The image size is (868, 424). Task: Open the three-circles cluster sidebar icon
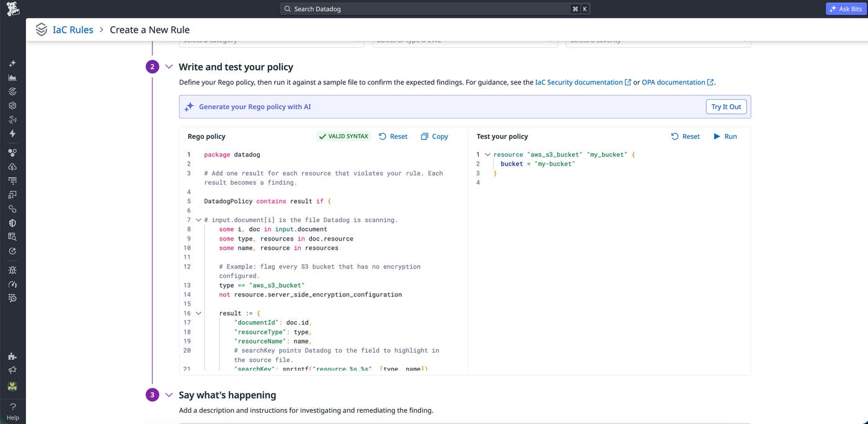[x=12, y=152]
